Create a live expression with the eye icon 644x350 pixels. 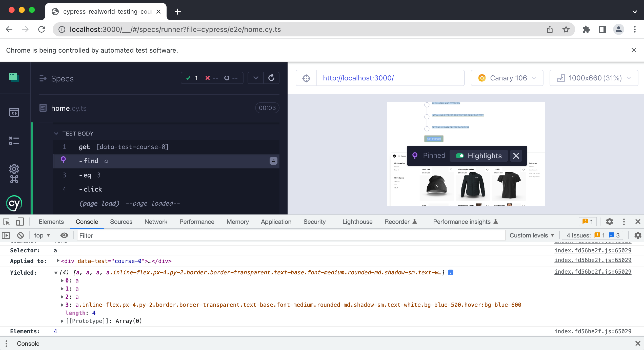pyautogui.click(x=64, y=235)
